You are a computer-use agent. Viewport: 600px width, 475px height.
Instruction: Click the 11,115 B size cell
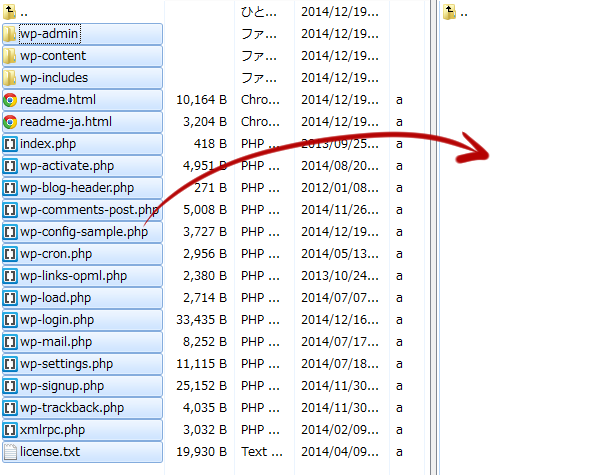tap(202, 364)
